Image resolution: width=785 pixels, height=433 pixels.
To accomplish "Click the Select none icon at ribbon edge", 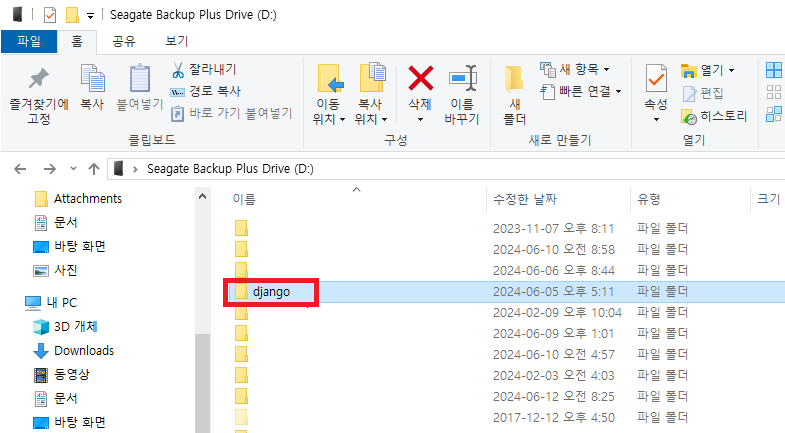I will click(773, 92).
